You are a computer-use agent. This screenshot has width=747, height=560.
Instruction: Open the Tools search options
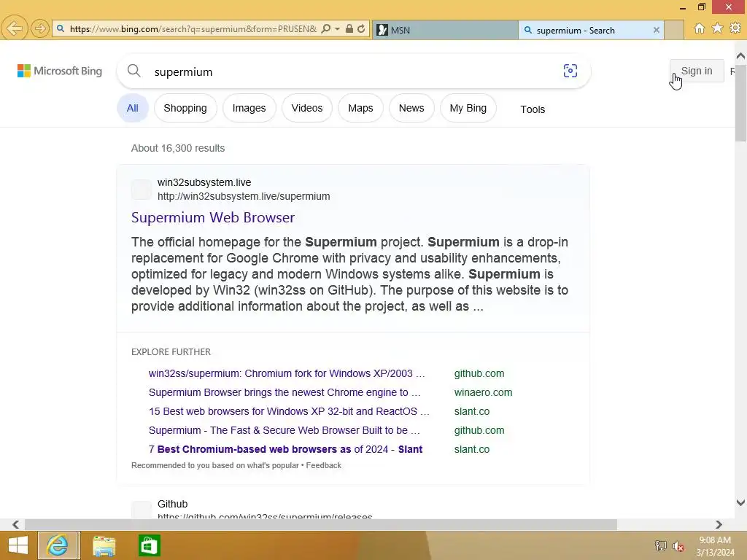[x=533, y=109]
